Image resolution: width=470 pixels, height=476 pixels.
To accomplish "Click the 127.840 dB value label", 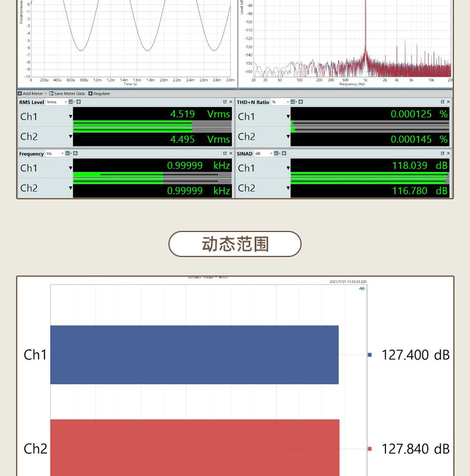I will 415,449.
